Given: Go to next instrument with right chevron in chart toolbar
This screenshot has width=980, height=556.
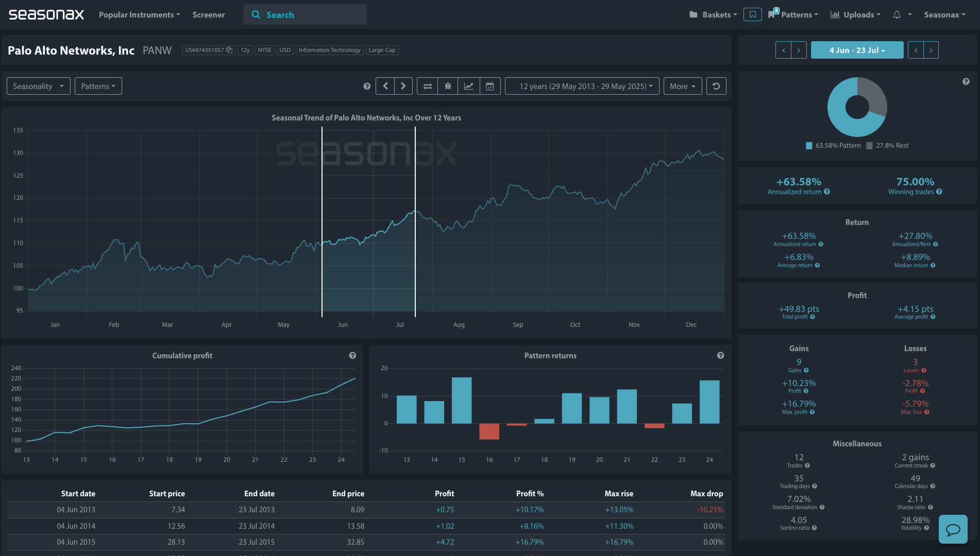Looking at the screenshot, I should (x=403, y=86).
